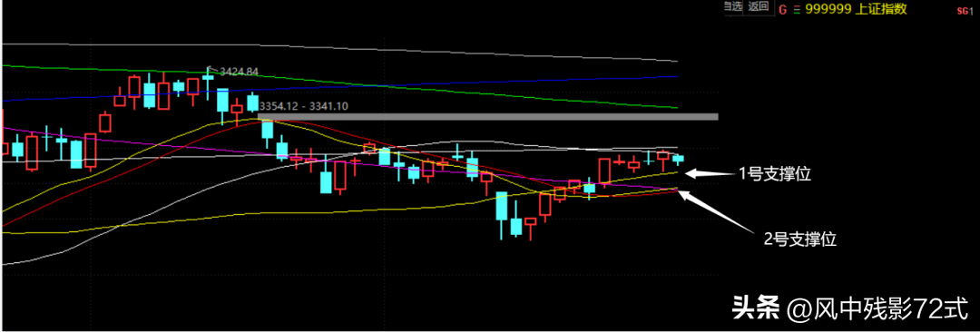Click the 3424.84 high price label
The height and width of the screenshot is (332, 980).
(x=238, y=72)
